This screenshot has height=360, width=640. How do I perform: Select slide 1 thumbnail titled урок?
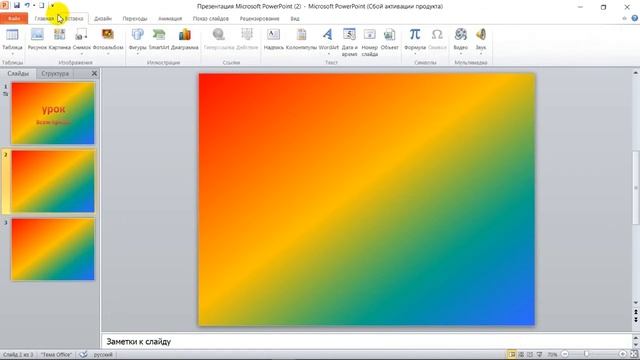pyautogui.click(x=53, y=113)
